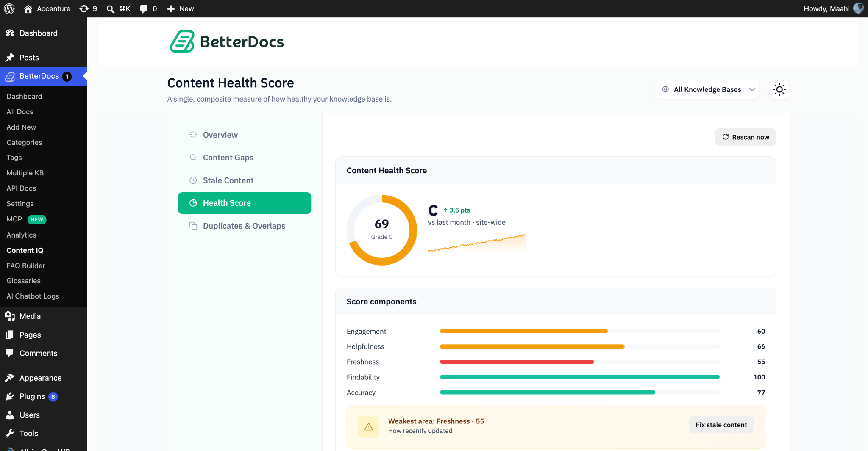
Task: Click the 'Weakest area: Freshness · 55' text
Action: point(436,421)
